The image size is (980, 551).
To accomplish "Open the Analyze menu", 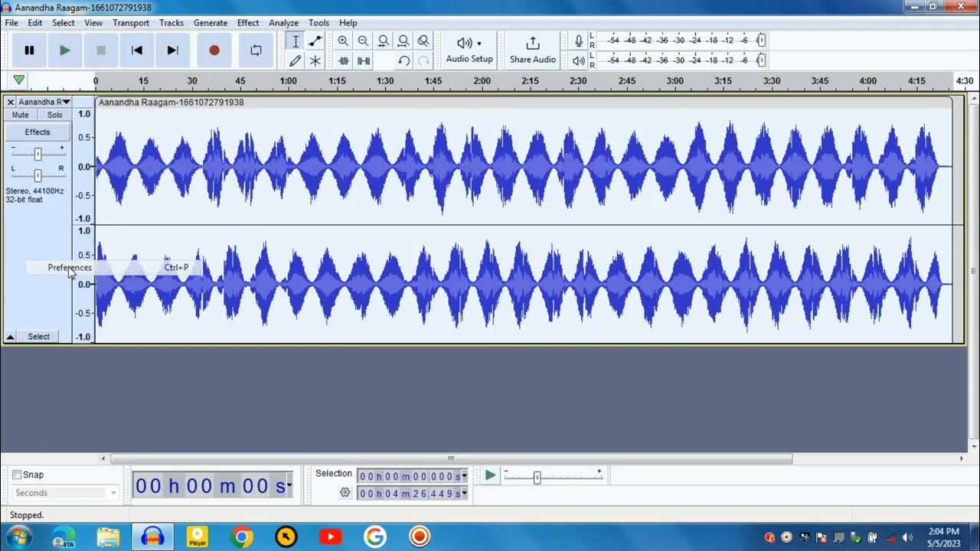I will [283, 23].
